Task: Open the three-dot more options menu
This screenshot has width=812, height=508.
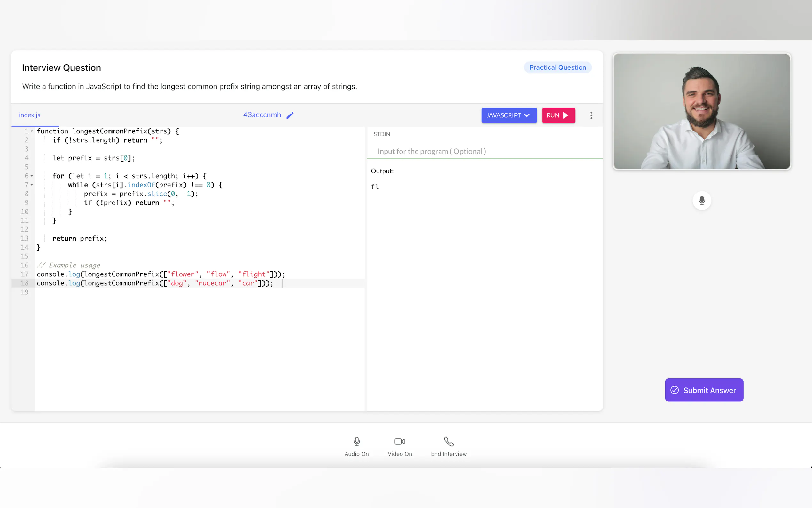Action: tap(591, 115)
